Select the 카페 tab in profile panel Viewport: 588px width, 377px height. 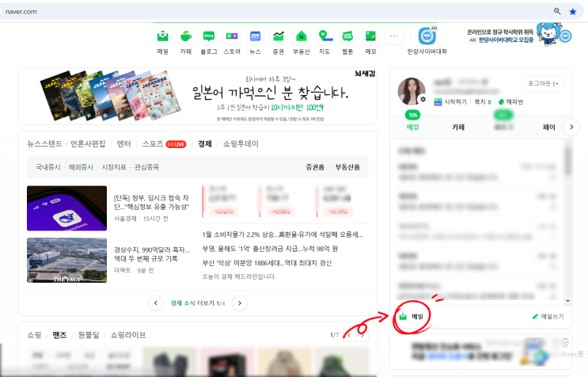click(458, 128)
